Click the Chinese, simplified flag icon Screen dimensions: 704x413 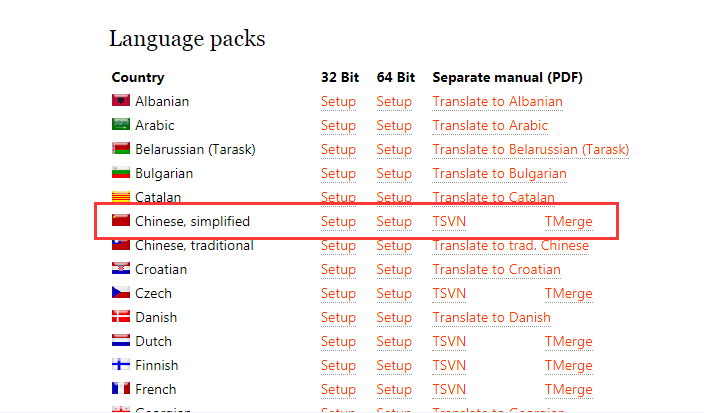click(x=121, y=220)
